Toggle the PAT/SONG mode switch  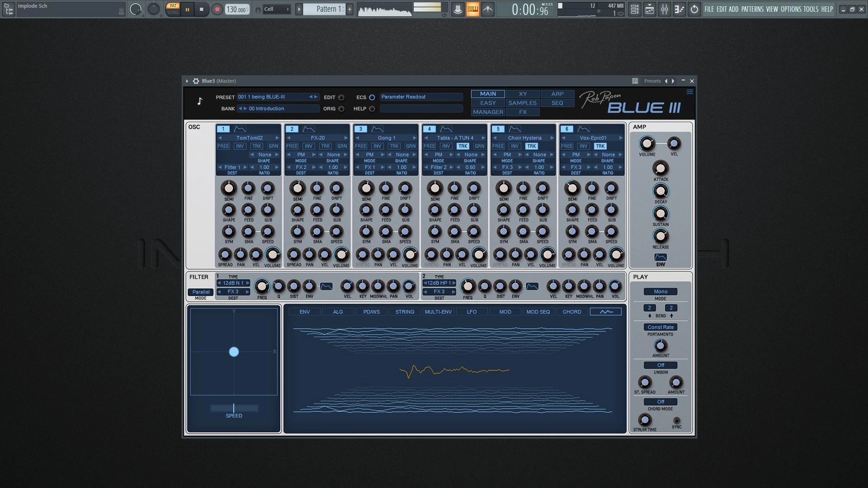click(173, 9)
